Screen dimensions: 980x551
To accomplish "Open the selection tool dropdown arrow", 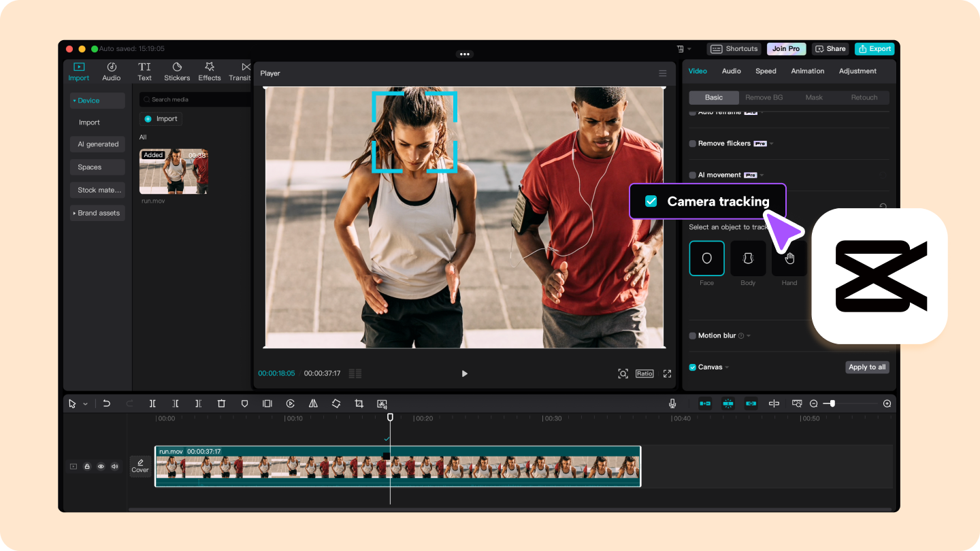I will click(x=85, y=404).
